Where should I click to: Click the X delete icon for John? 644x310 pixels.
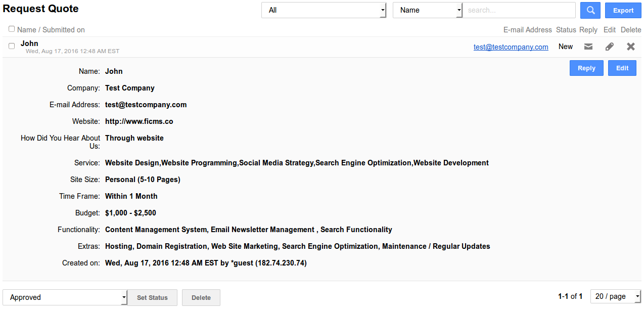pos(630,47)
